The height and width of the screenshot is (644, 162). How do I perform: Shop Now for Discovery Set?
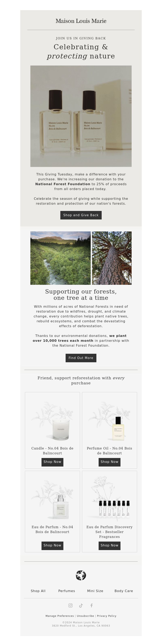[x=109, y=545]
